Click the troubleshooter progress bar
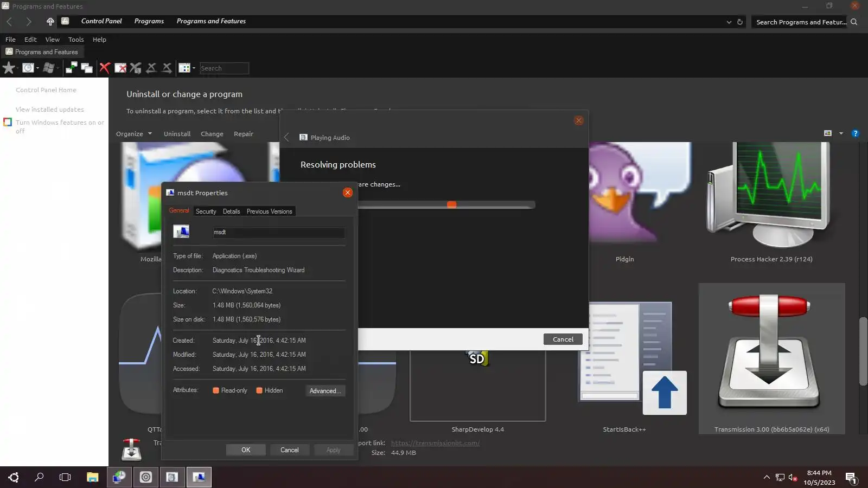 [x=446, y=205]
